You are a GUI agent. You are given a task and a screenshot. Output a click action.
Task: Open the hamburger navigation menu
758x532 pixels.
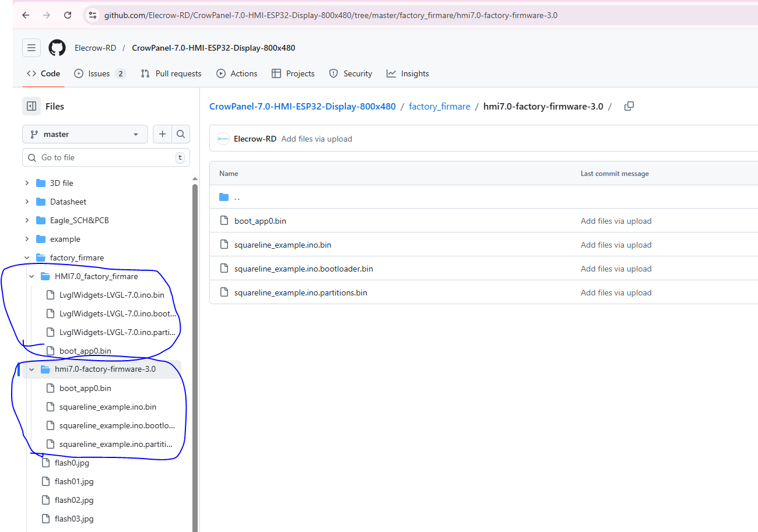(31, 48)
